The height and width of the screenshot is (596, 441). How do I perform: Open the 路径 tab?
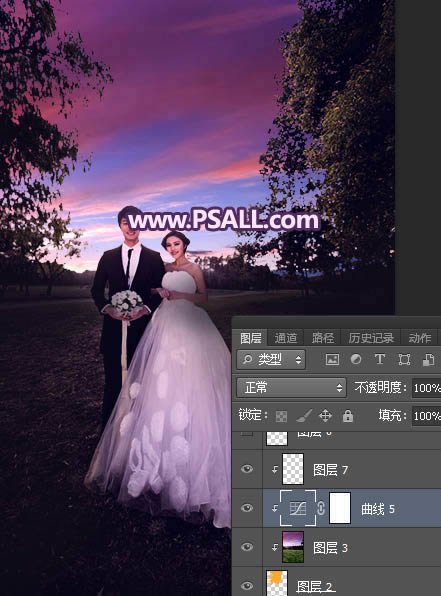322,338
